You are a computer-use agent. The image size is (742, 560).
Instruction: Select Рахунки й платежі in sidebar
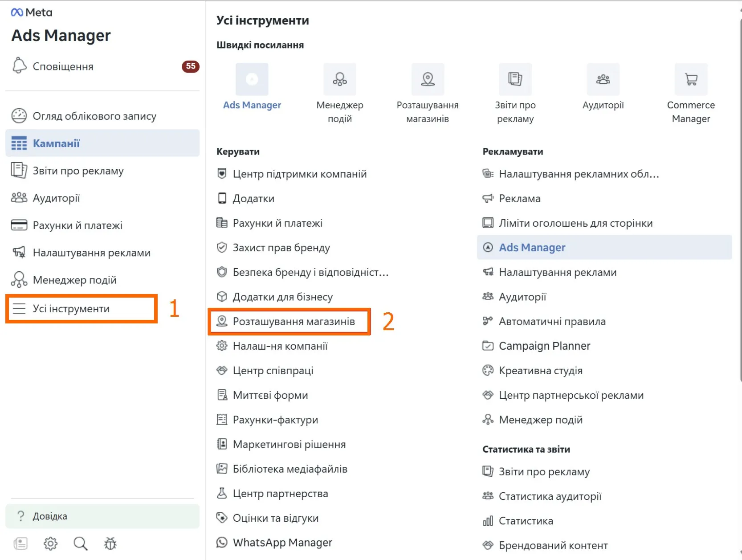tap(77, 225)
